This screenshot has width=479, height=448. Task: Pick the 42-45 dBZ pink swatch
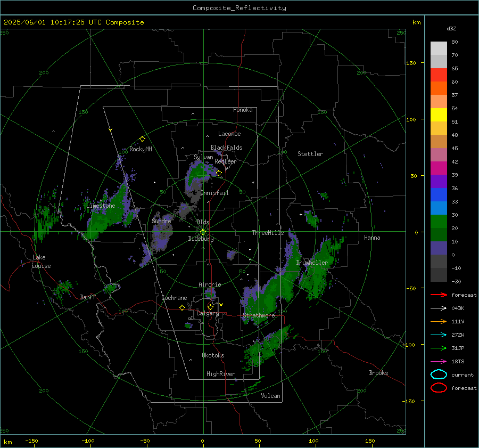point(439,154)
